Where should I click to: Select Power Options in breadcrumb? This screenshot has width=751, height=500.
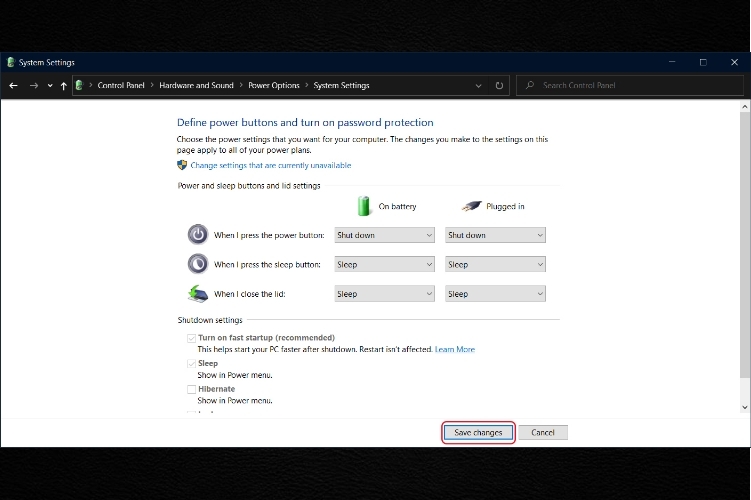[x=273, y=85]
